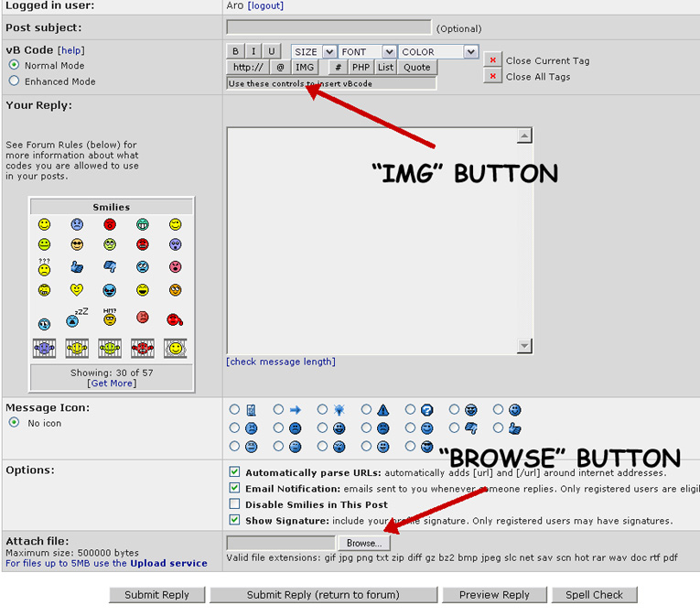Insert a hyperlink with the http:// button

tap(248, 68)
